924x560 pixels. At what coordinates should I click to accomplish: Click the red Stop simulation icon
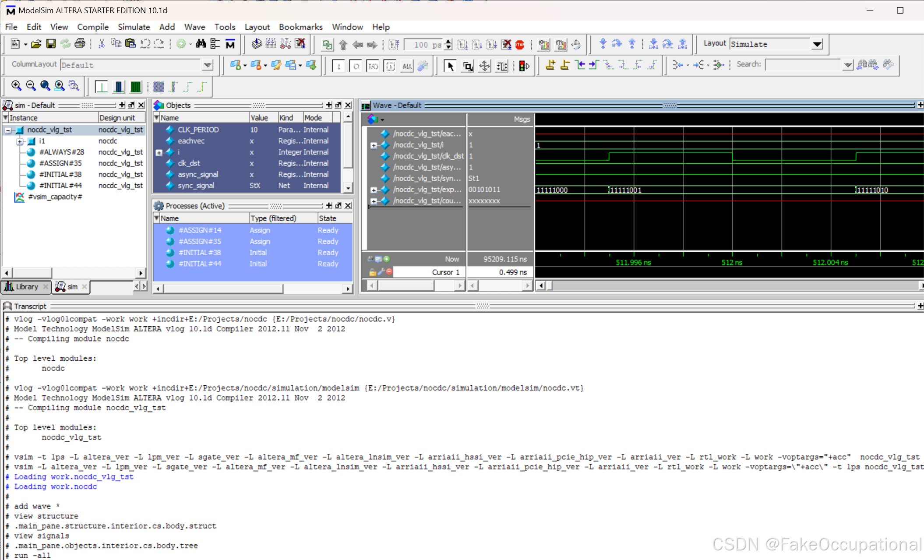pos(520,44)
